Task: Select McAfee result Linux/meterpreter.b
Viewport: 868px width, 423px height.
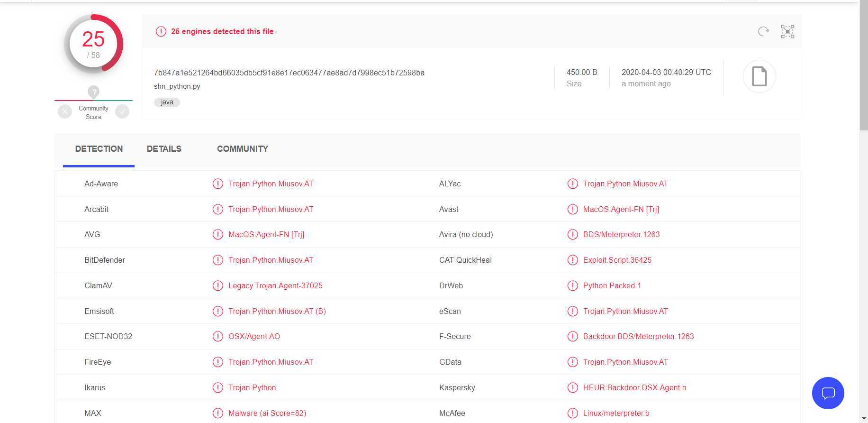Action: coord(616,413)
